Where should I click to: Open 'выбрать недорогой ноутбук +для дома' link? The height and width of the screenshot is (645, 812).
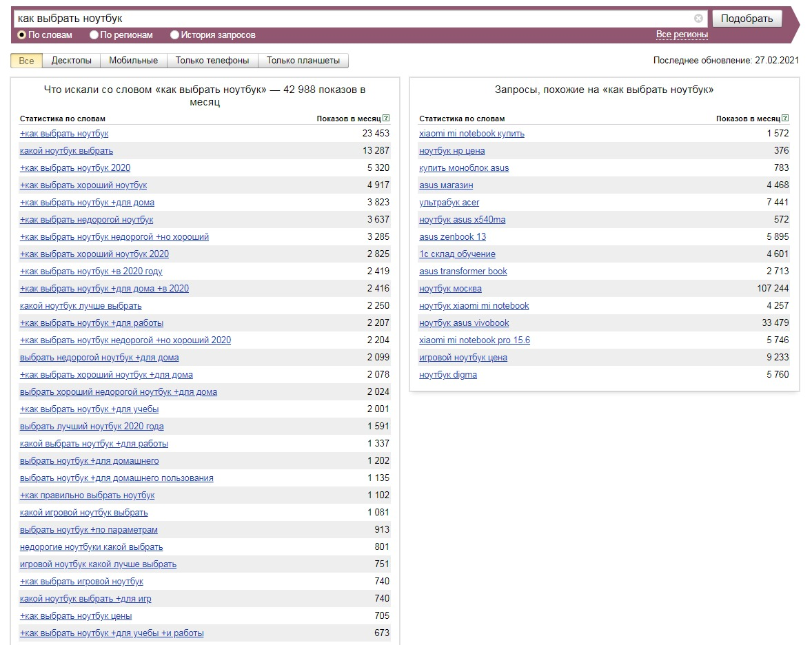(x=99, y=357)
